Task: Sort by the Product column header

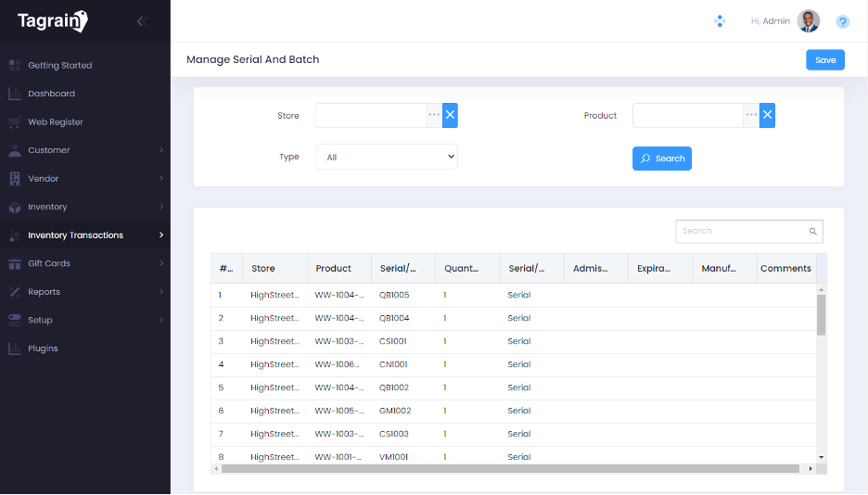Action: click(x=334, y=269)
